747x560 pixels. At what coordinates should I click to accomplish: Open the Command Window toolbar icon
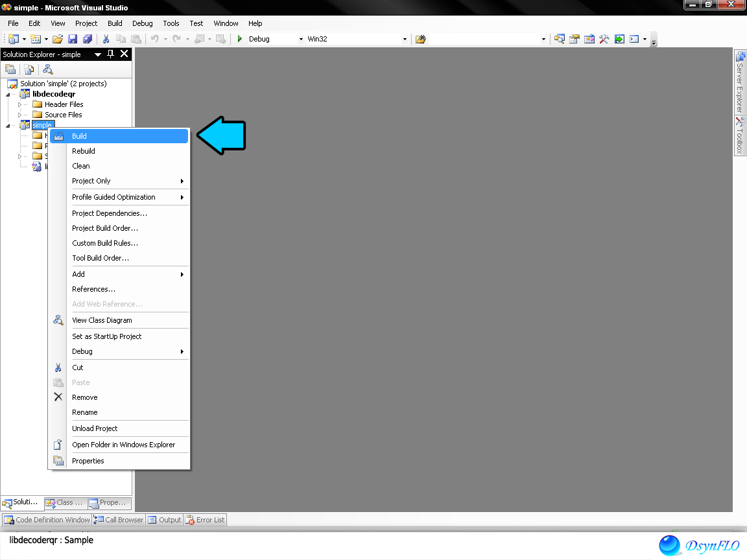point(634,39)
